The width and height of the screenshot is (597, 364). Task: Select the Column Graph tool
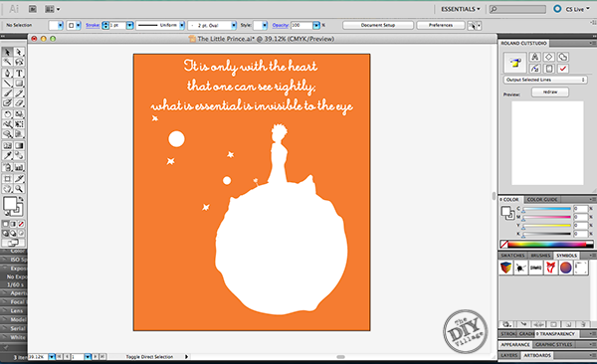click(x=19, y=167)
